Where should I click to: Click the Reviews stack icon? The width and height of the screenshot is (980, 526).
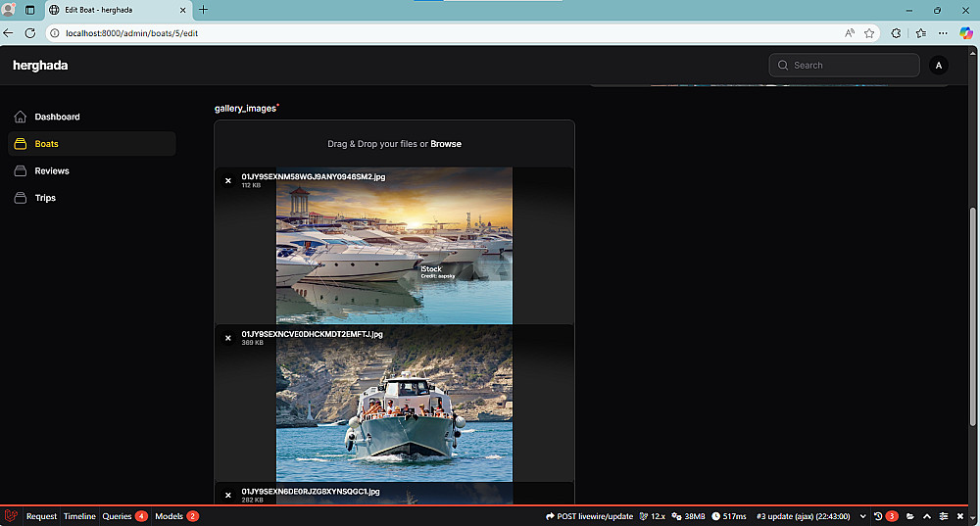pyautogui.click(x=20, y=170)
